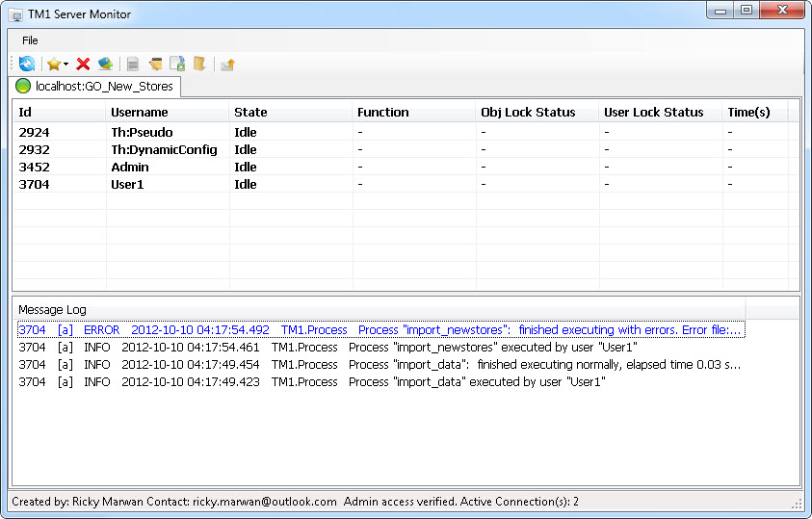Sort by the State column header

pyautogui.click(x=291, y=113)
